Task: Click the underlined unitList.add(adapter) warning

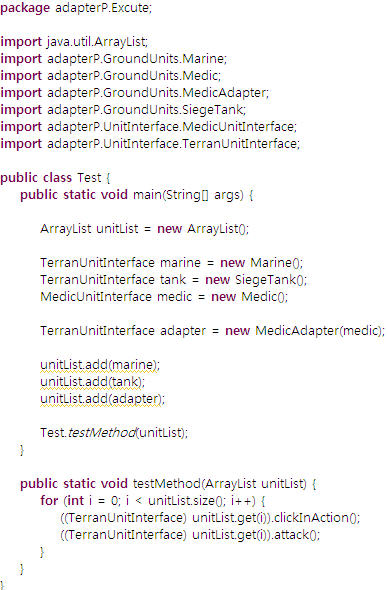Action: [x=102, y=399]
